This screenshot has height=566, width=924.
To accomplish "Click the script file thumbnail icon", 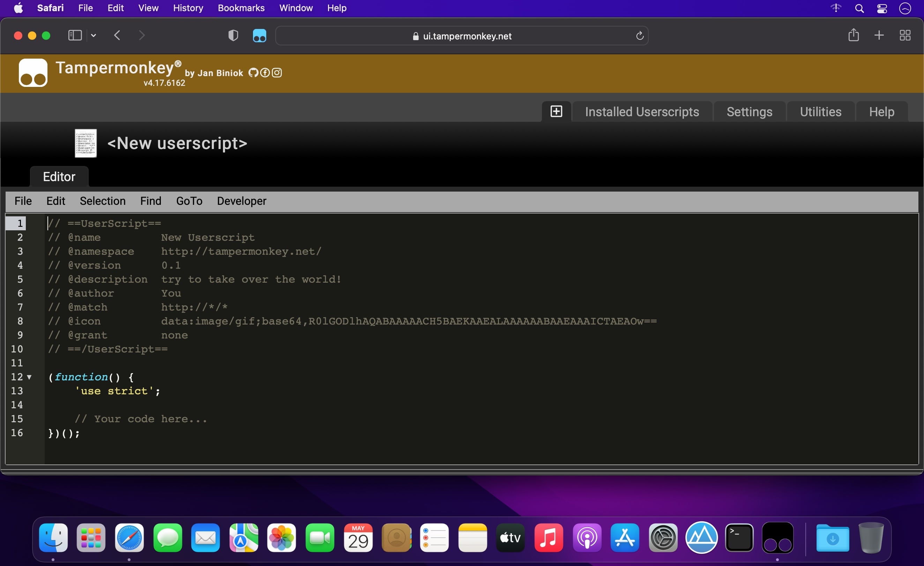I will [85, 142].
